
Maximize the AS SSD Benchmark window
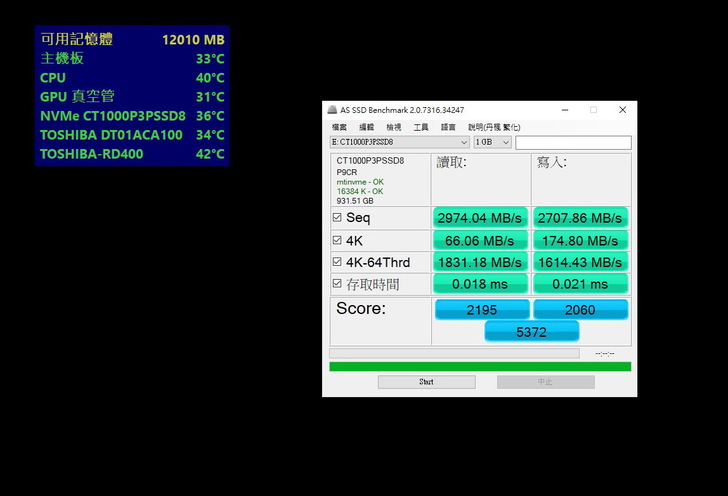click(x=593, y=109)
